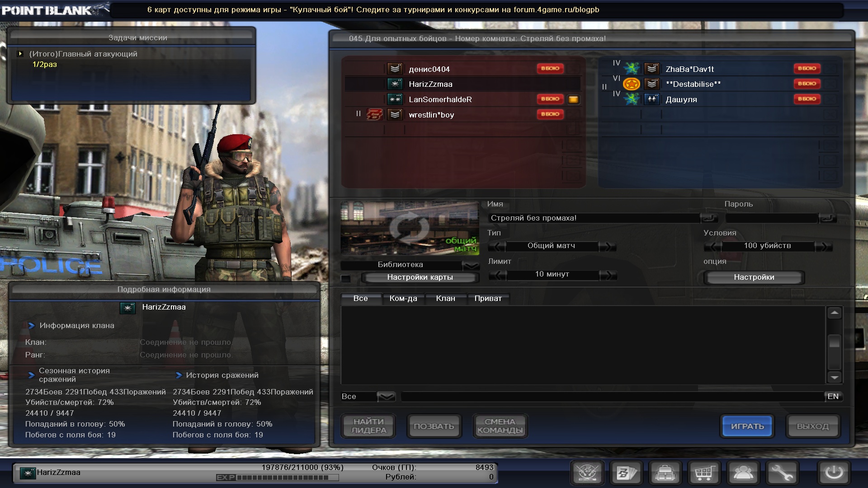Open Настройки карты button
868x488 pixels.
pyautogui.click(x=420, y=277)
